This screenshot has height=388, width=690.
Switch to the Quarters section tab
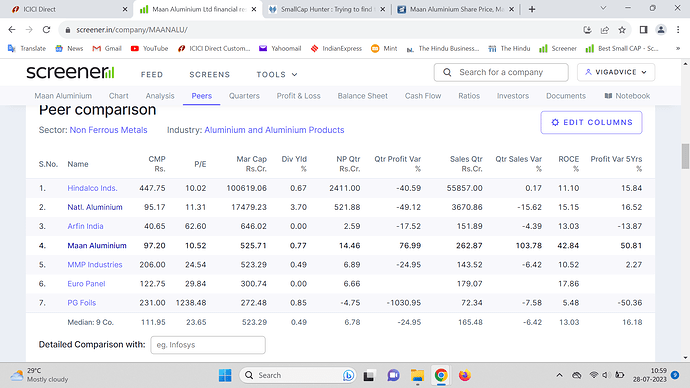tap(244, 96)
